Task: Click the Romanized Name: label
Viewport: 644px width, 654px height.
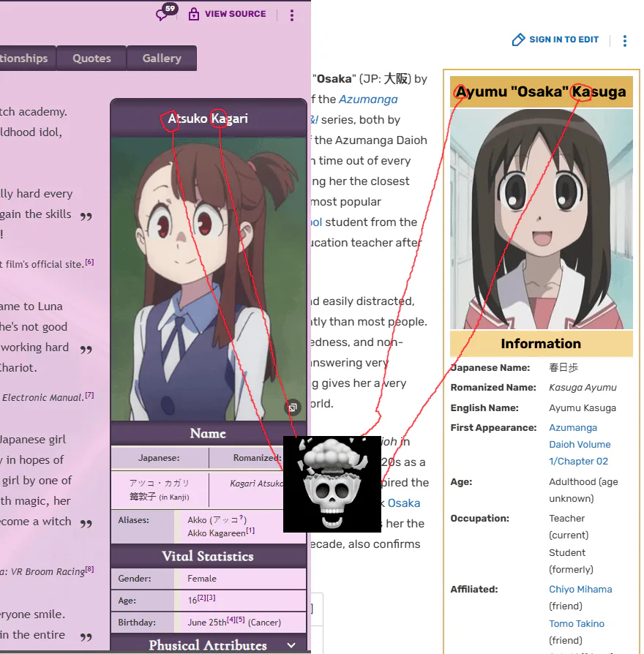Action: 493,388
